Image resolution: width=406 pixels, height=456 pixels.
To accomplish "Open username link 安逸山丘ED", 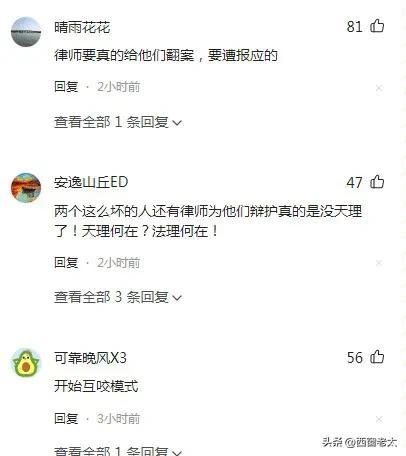I will 91,182.
